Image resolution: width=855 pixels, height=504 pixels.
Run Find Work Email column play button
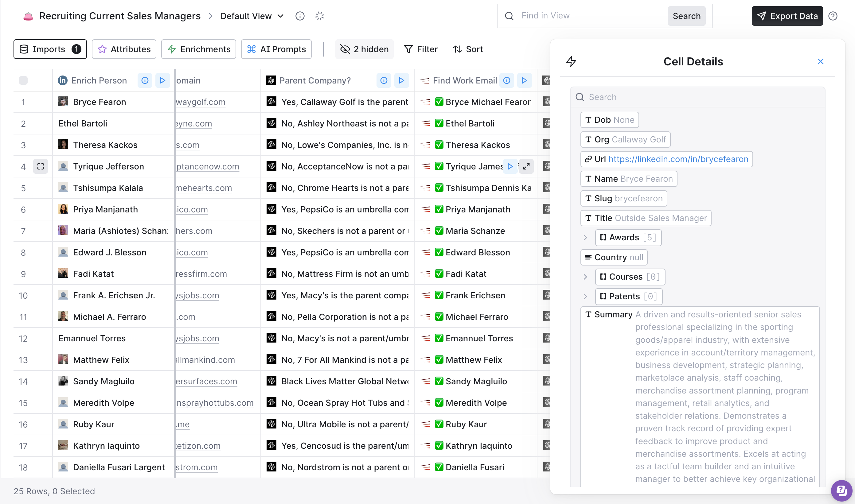(524, 80)
